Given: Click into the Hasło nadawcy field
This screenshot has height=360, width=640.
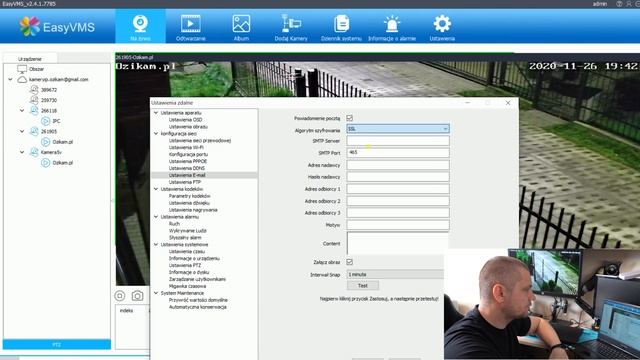Looking at the screenshot, I should 398,177.
